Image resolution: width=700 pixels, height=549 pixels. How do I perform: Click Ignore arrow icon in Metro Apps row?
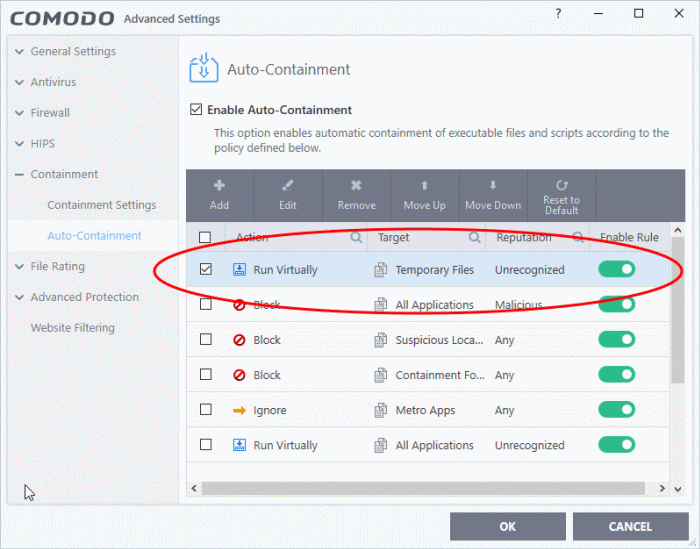pos(239,410)
